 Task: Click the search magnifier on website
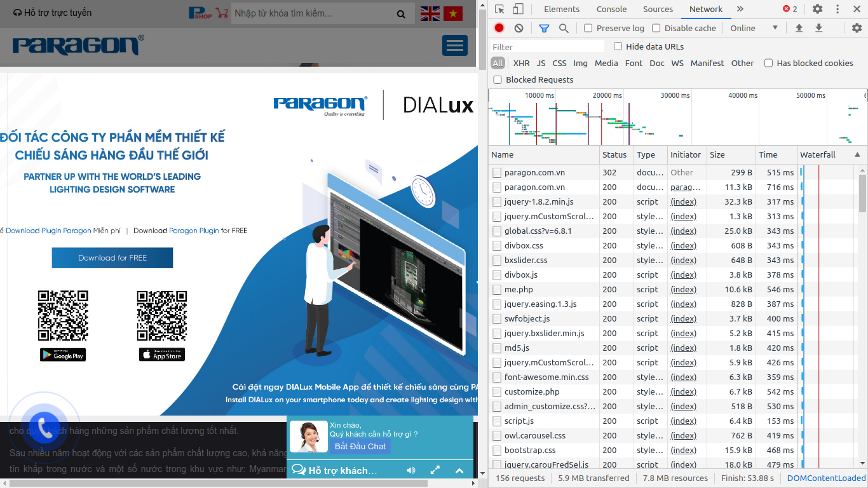pyautogui.click(x=401, y=14)
